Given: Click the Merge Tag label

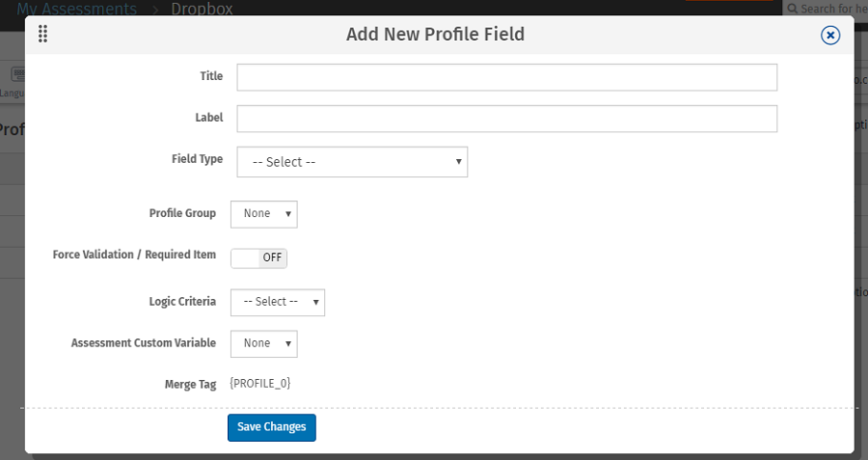Looking at the screenshot, I should click(x=190, y=384).
